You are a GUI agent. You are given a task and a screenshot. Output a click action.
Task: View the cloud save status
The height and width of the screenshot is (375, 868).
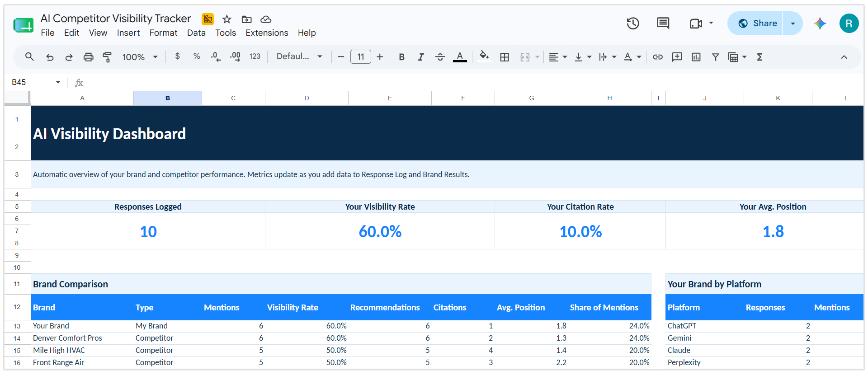266,19
